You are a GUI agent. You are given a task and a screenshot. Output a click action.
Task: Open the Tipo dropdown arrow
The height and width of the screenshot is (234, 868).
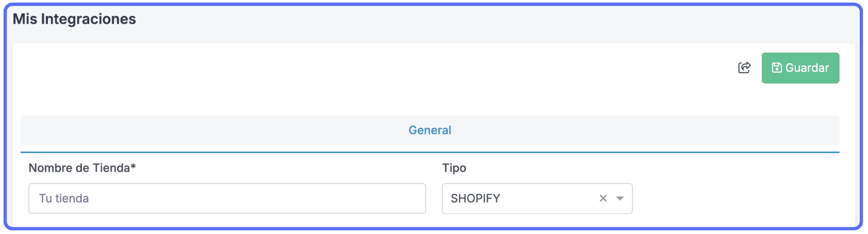coord(620,198)
